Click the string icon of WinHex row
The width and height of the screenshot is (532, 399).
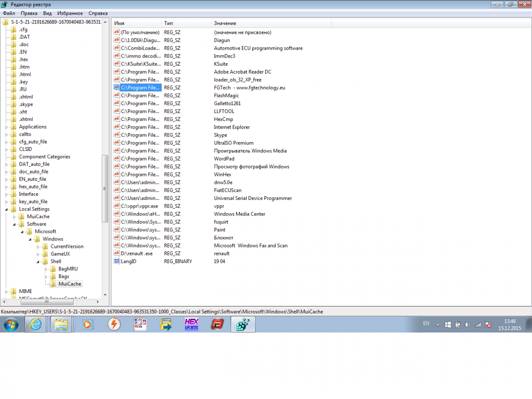[117, 174]
